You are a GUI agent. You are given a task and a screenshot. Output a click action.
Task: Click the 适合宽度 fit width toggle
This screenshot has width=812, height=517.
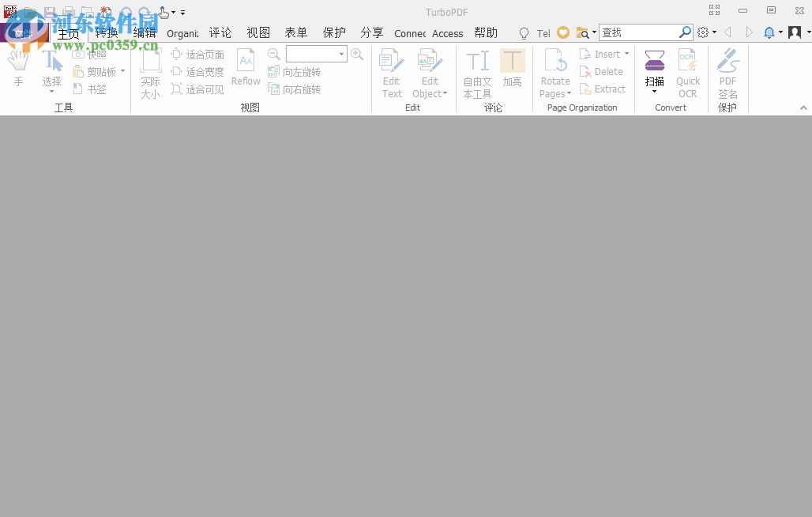tap(202, 71)
